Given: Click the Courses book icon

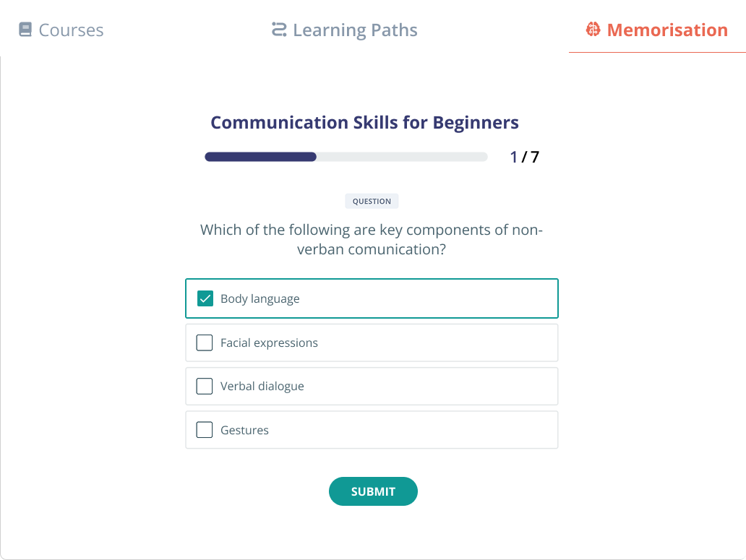Looking at the screenshot, I should [x=25, y=30].
